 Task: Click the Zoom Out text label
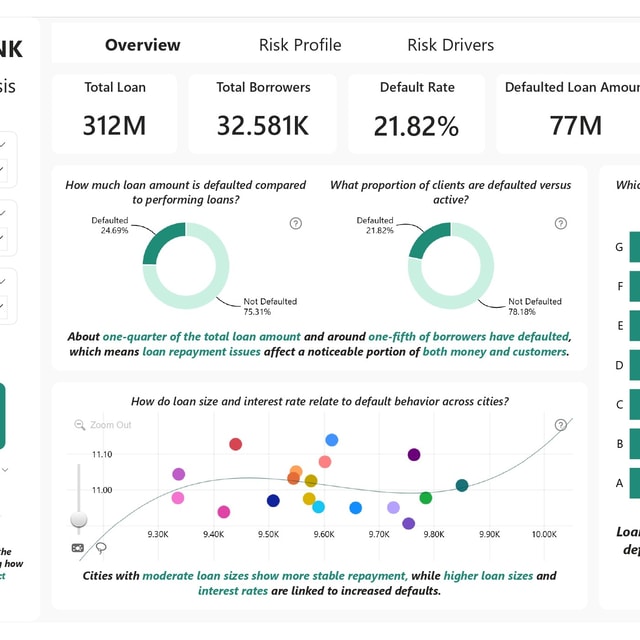pos(111,425)
